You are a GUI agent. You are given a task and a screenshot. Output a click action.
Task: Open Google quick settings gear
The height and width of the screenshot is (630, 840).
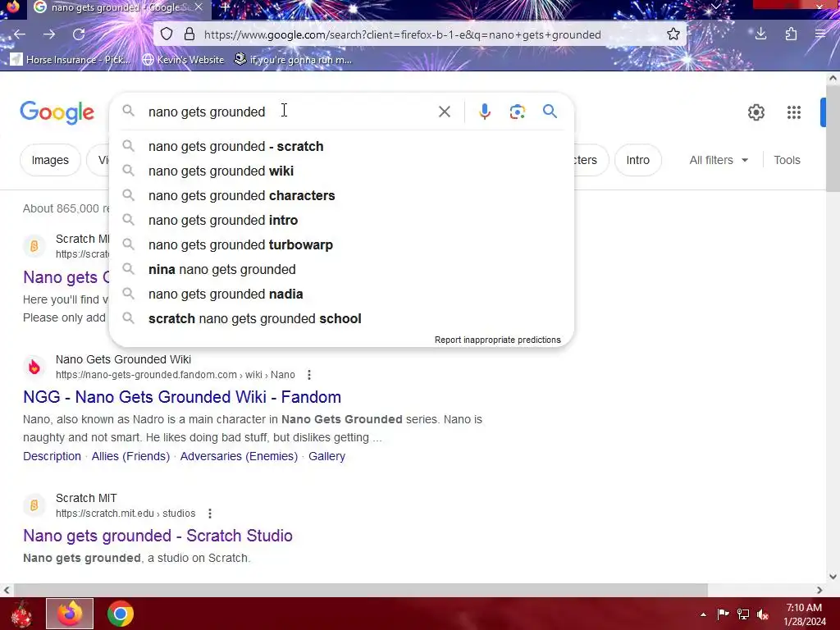click(756, 112)
